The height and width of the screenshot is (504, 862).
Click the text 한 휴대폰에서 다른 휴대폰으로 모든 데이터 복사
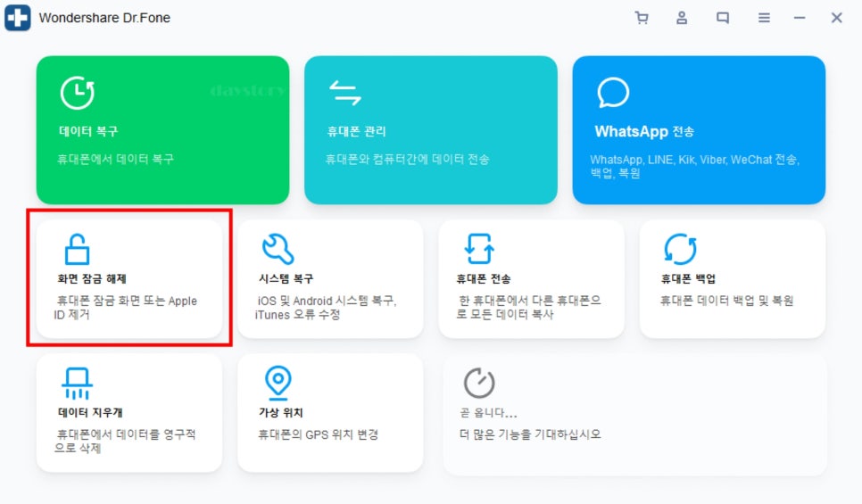tap(529, 307)
